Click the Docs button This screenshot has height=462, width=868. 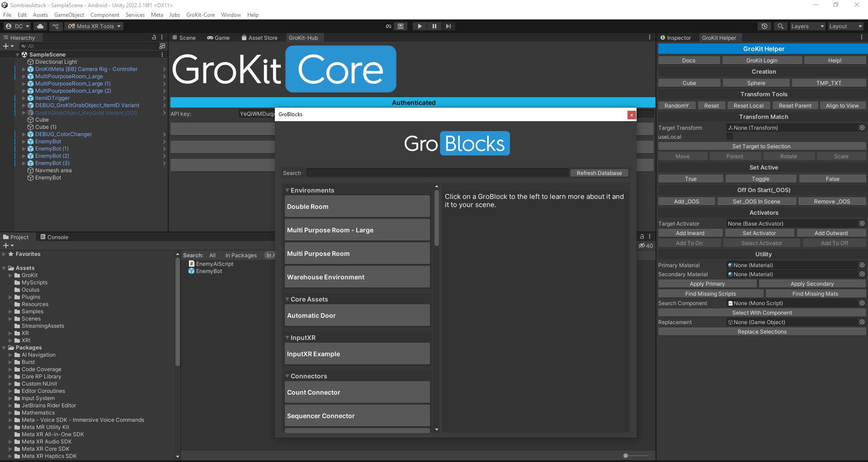[689, 61]
